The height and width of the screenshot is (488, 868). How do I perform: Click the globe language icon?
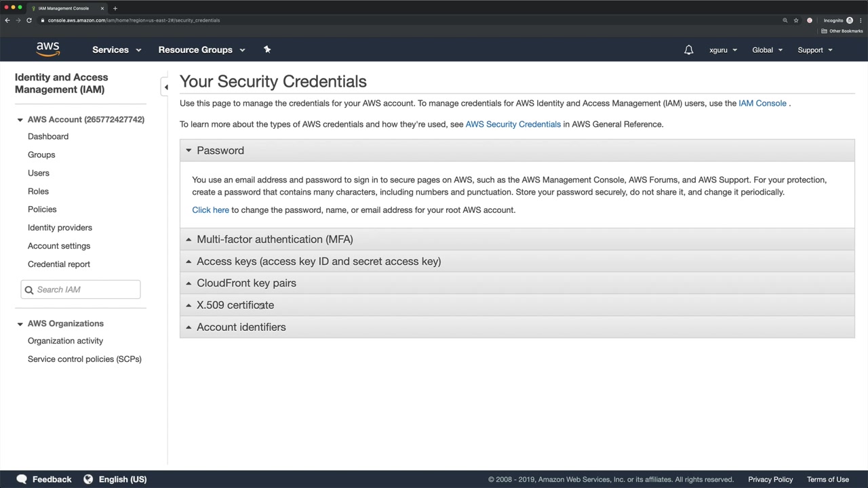[88, 479]
